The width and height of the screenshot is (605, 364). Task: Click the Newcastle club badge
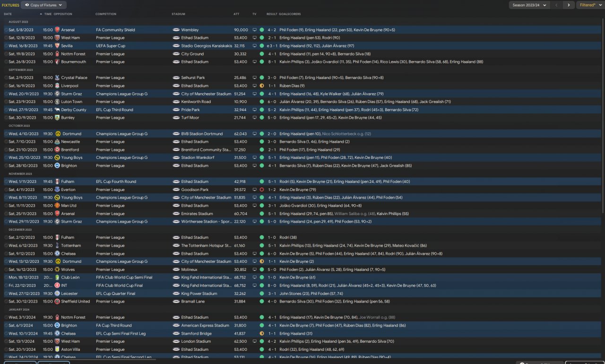[57, 142]
